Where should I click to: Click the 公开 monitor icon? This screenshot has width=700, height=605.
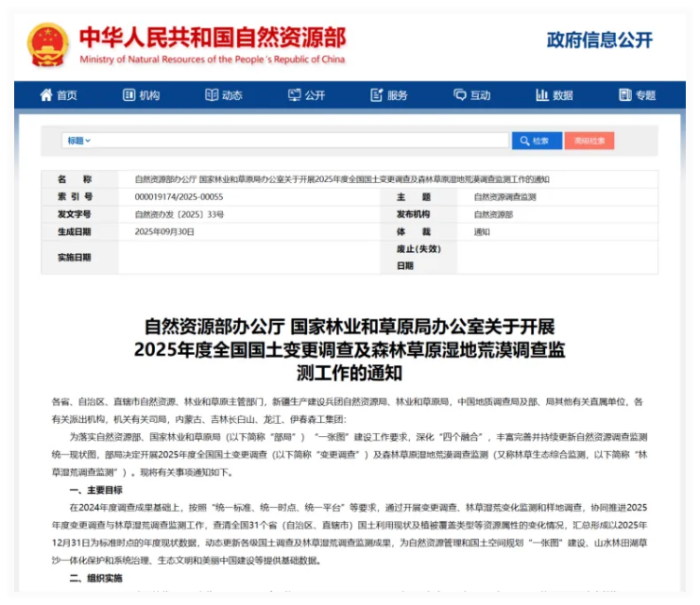coord(294,95)
